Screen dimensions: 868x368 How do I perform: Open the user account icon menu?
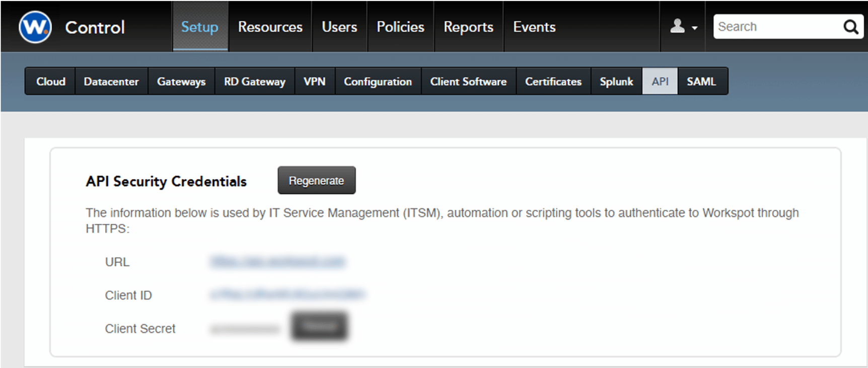pyautogui.click(x=683, y=27)
